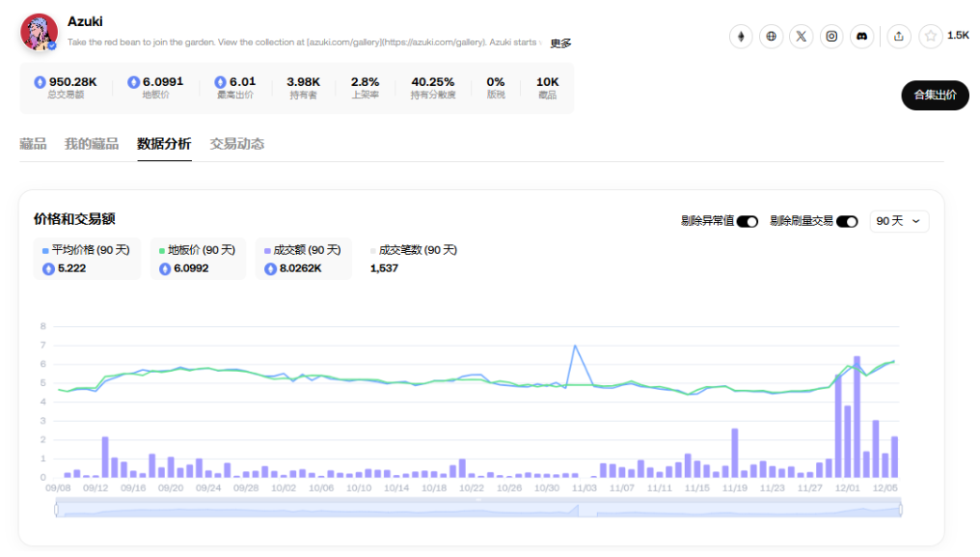Star the collection via the 1.5K favorite icon
Screen dimensions: 980x557
[930, 36]
